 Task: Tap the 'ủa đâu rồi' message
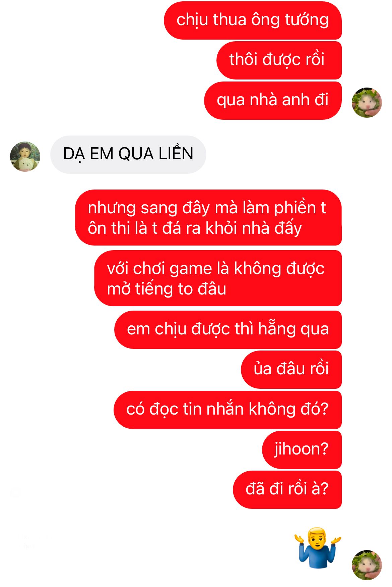pos(291,369)
